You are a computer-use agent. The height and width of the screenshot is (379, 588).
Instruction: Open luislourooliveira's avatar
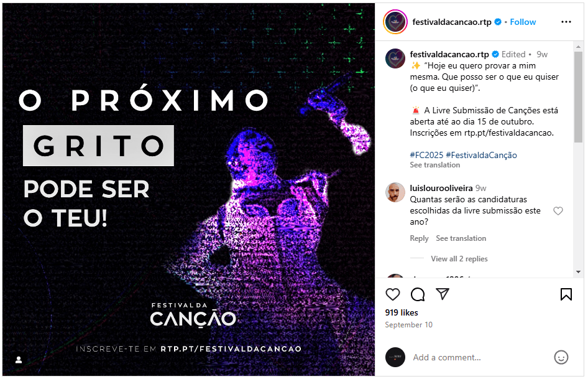tap(395, 192)
